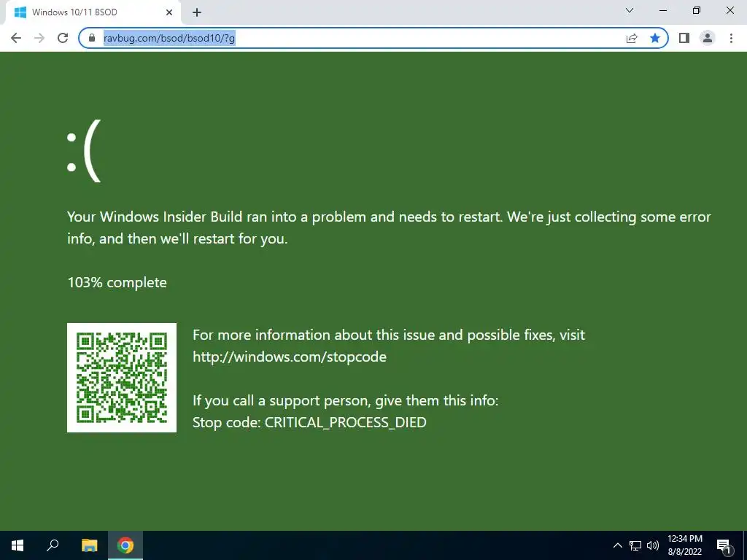The height and width of the screenshot is (560, 747).
Task: Reload the page with the refresh icon
Action: click(x=63, y=38)
